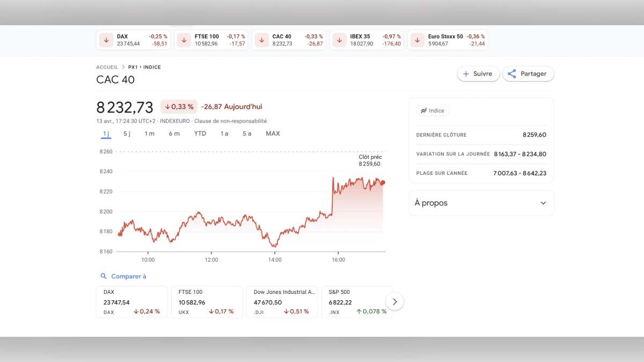Toggle following CAC 40 with the Suivre control
The image size is (644, 362).
coord(478,73)
